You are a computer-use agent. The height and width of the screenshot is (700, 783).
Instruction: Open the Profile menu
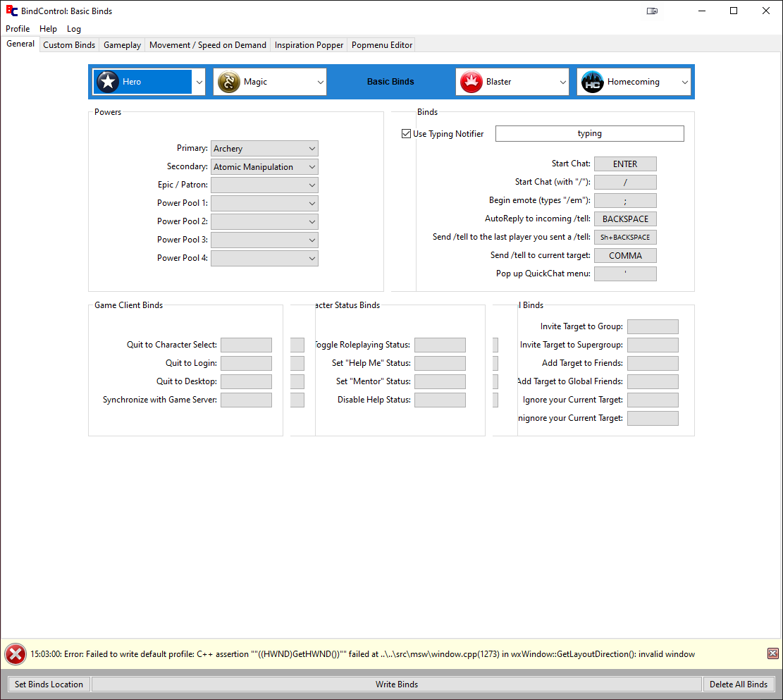pyautogui.click(x=18, y=29)
